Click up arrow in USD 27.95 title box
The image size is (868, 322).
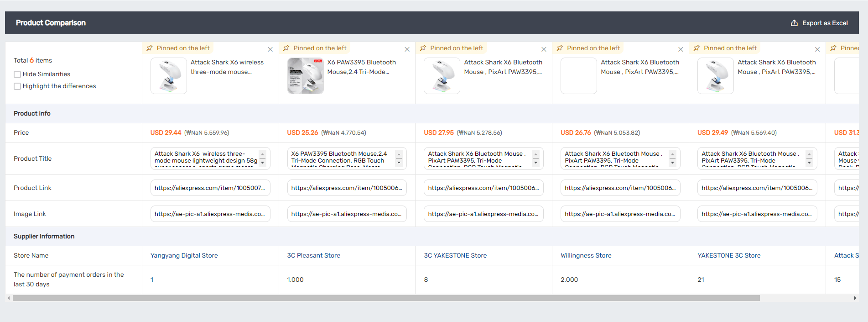(535, 154)
